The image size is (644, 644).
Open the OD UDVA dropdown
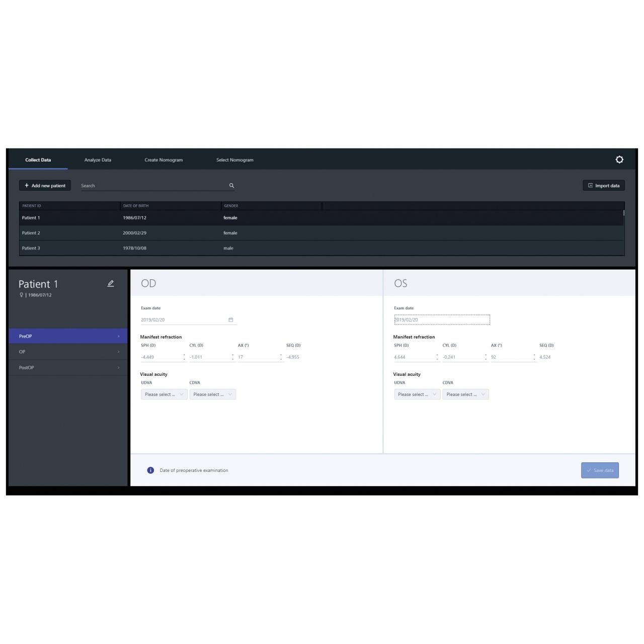click(164, 394)
